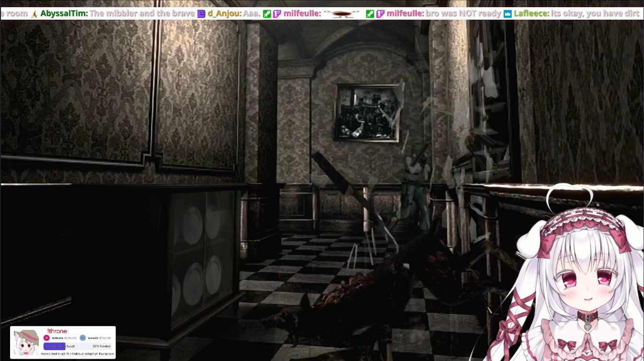Click the red '!throne' command text

coord(57,331)
